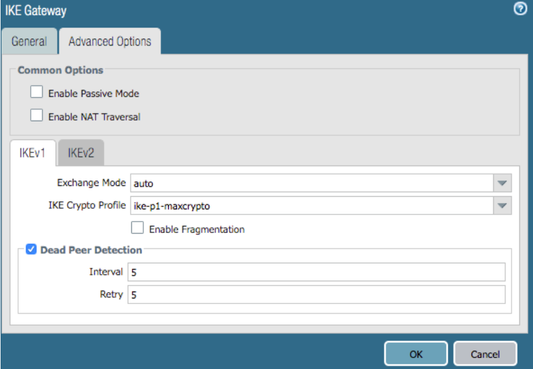Click the IKE Crypto Profile field ike-p1-maxcrypto

point(312,206)
